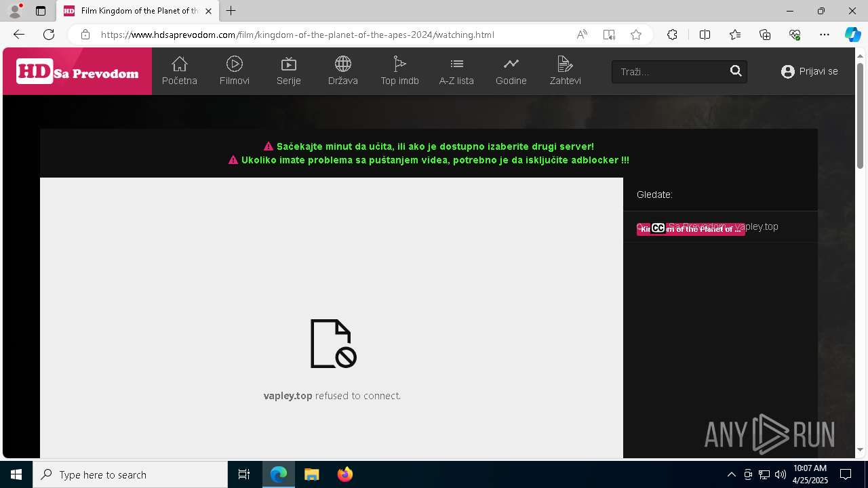Open the Zahtevi page
The image size is (868, 488).
pos(565,71)
